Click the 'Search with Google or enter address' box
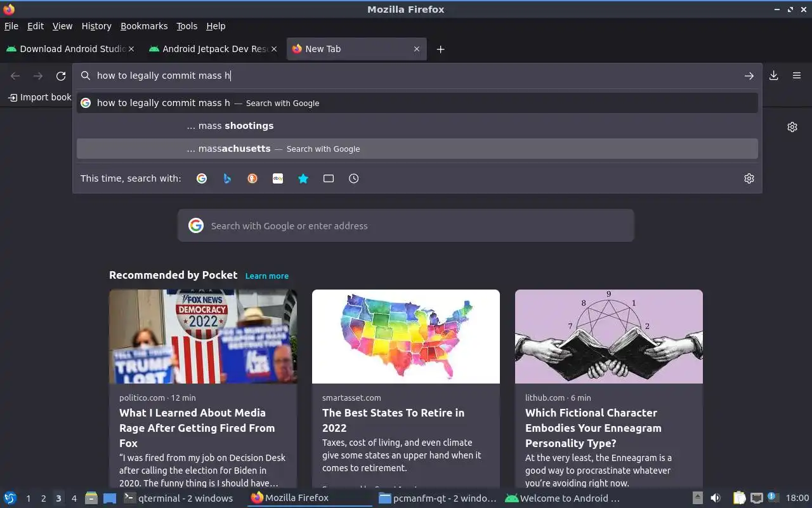 coord(406,225)
